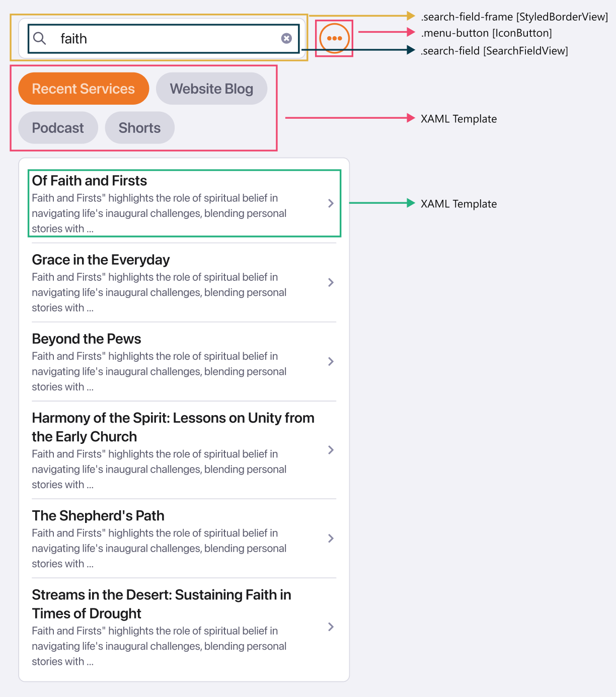Open chevron for Harmony of the Spirit result

tap(331, 450)
